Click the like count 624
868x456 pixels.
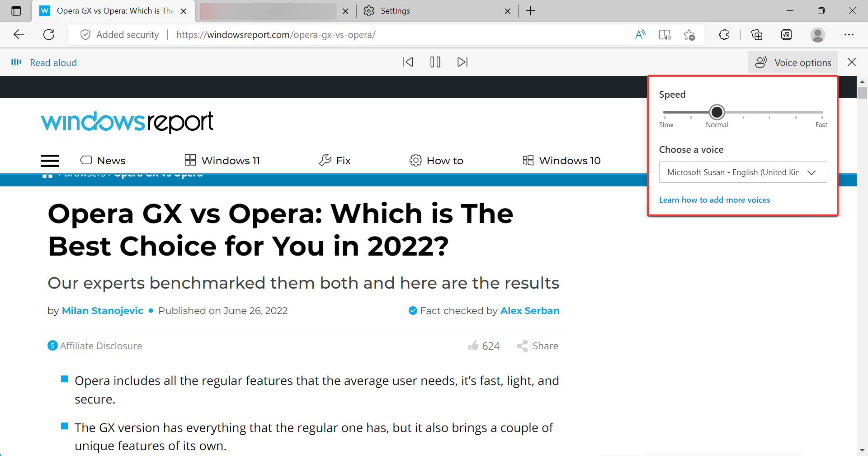pos(491,346)
